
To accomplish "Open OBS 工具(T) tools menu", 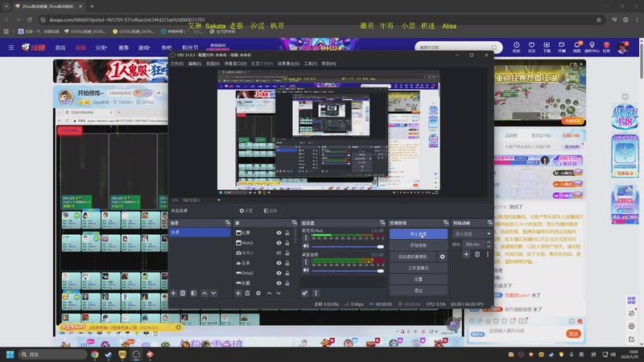I will pyautogui.click(x=311, y=64).
